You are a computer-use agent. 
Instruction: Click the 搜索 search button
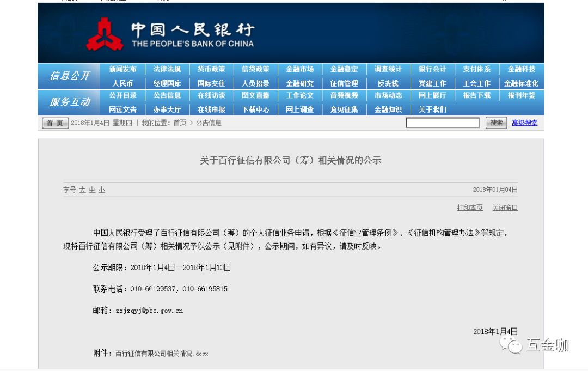496,123
